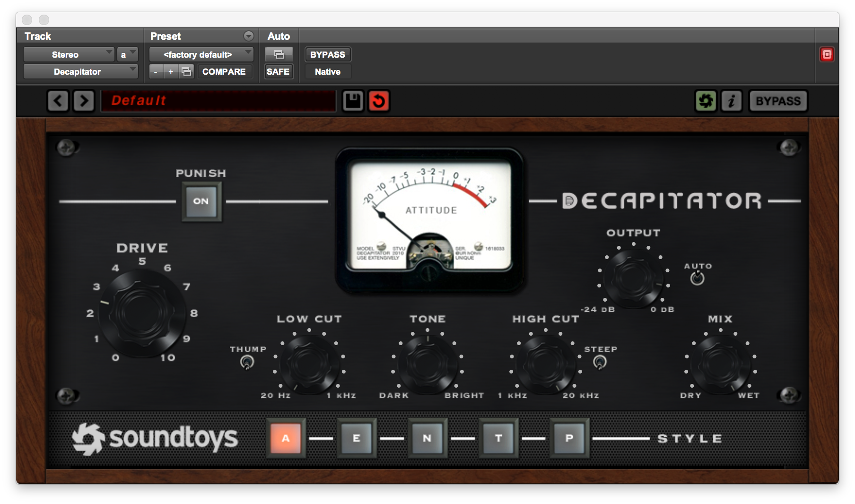Open Pro Tools automation enable window icon
Image resolution: width=855 pixels, height=504 pixels.
coord(279,54)
